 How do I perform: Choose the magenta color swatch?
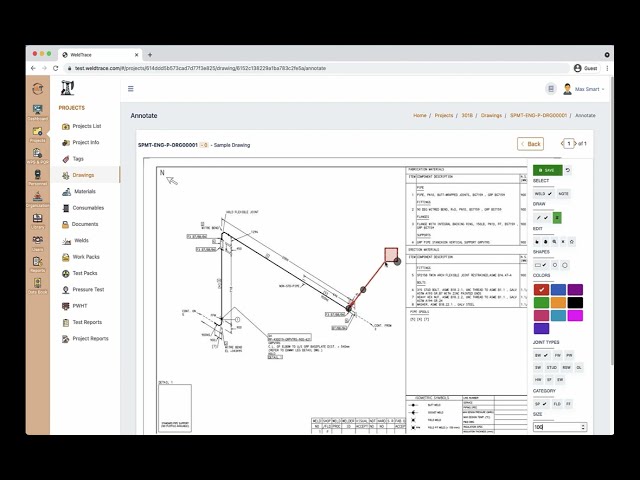pyautogui.click(x=575, y=316)
